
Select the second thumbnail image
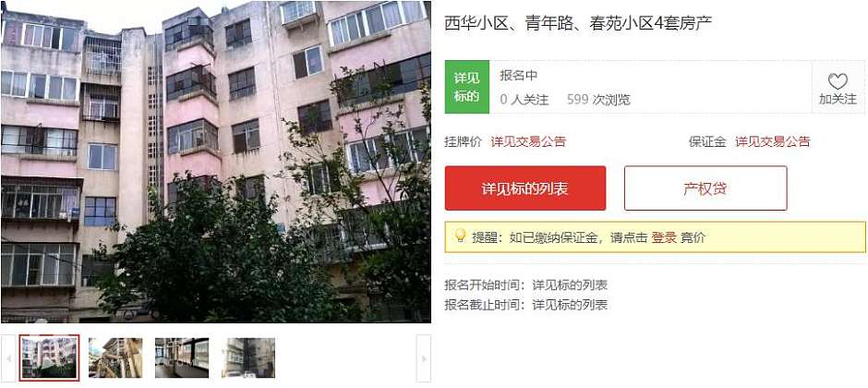click(x=115, y=358)
